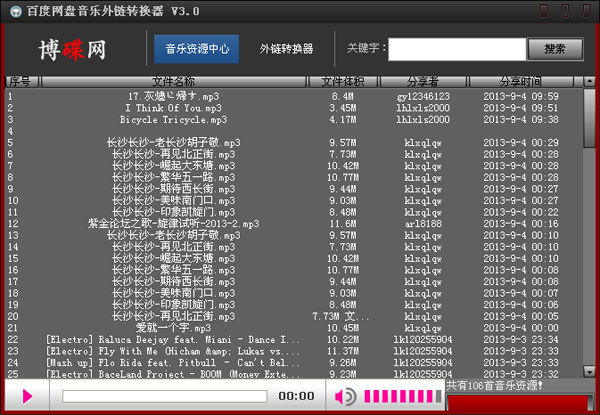The image size is (600, 415).
Task: Click the 8.4M file size cell
Action: pyautogui.click(x=343, y=96)
